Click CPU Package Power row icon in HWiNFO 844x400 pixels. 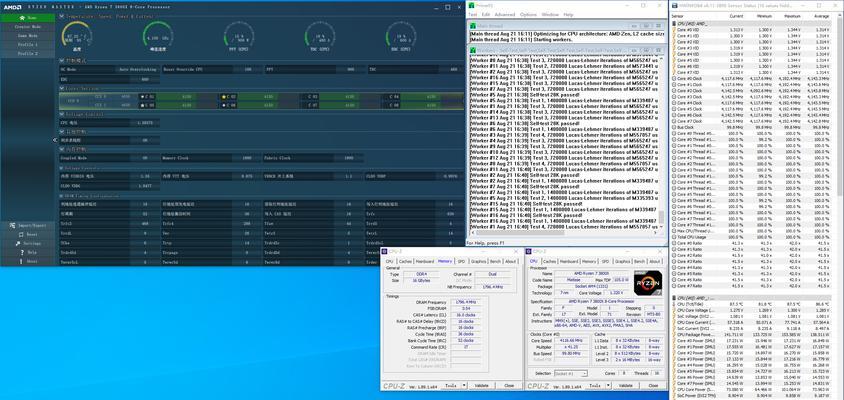click(674, 334)
